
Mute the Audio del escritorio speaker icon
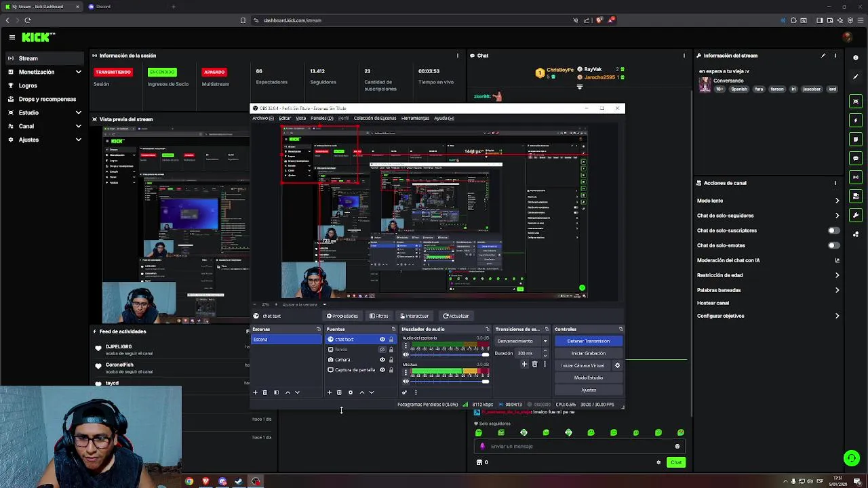(406, 354)
